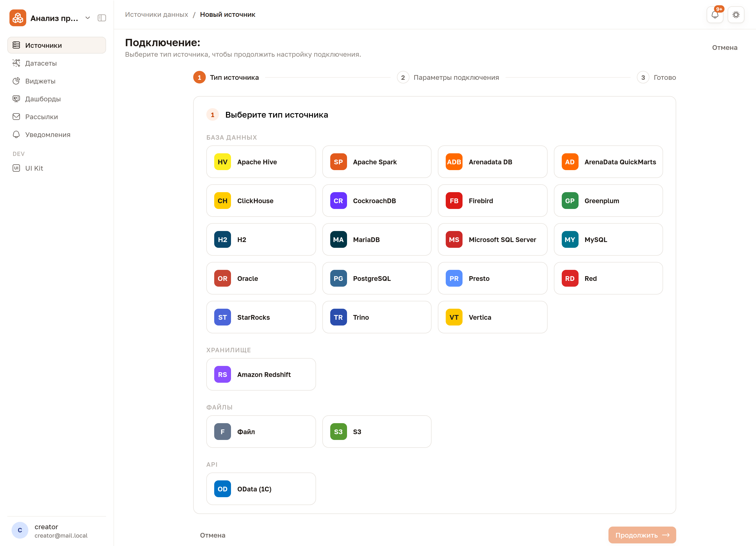Select Vertica database card
The height and width of the screenshot is (546, 756).
coord(492,317)
